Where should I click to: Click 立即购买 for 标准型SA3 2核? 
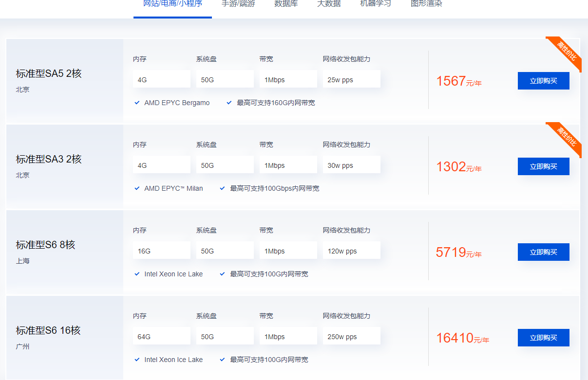pos(543,166)
